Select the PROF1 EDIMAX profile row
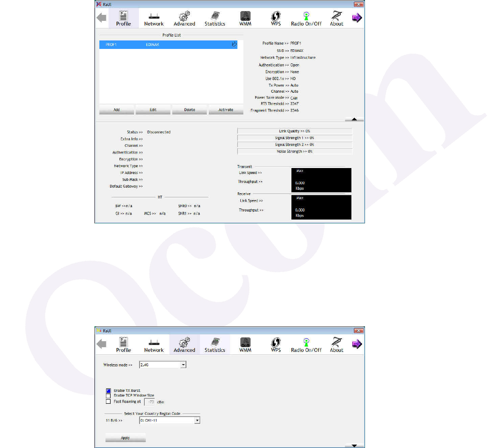This screenshot has height=448, width=502. coord(168,45)
